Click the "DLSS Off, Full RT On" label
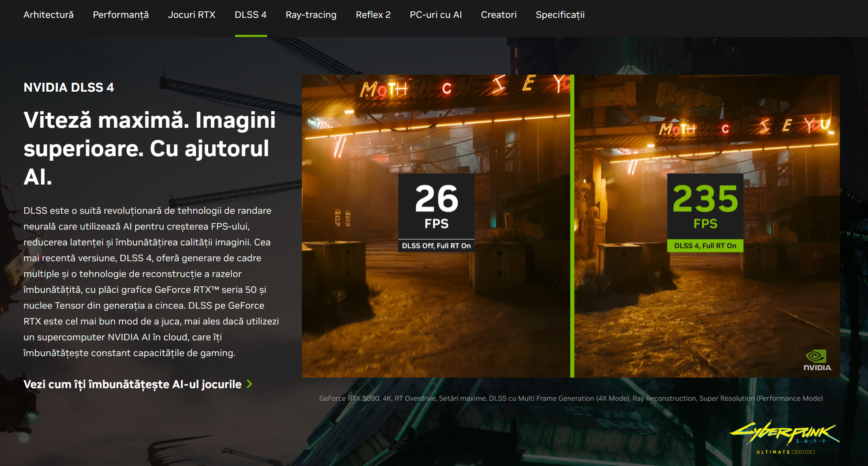868x466 pixels. click(x=436, y=246)
